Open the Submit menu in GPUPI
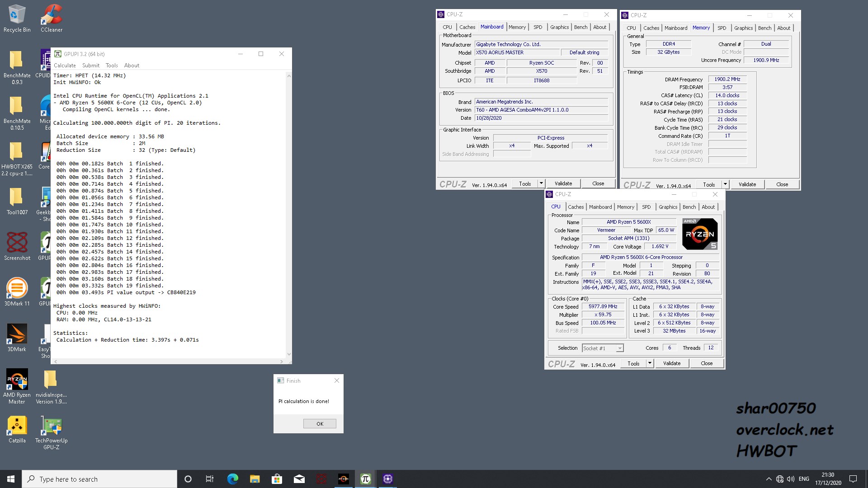 point(91,66)
